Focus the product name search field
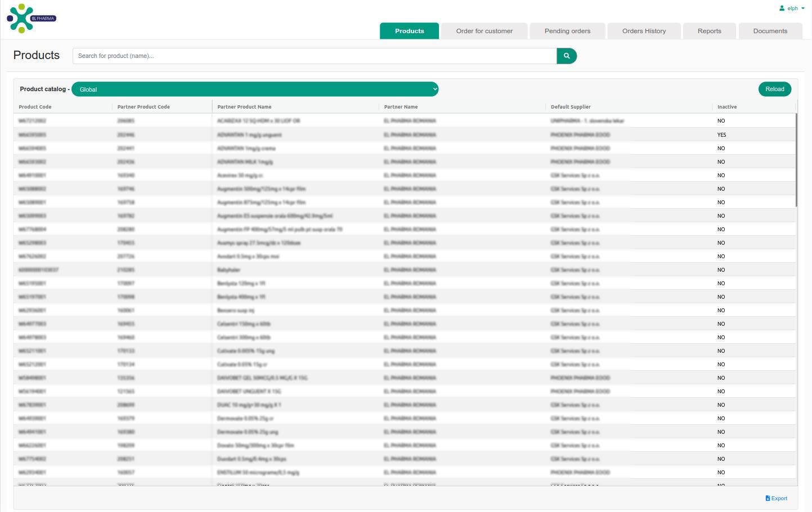The image size is (812, 512). (314, 56)
